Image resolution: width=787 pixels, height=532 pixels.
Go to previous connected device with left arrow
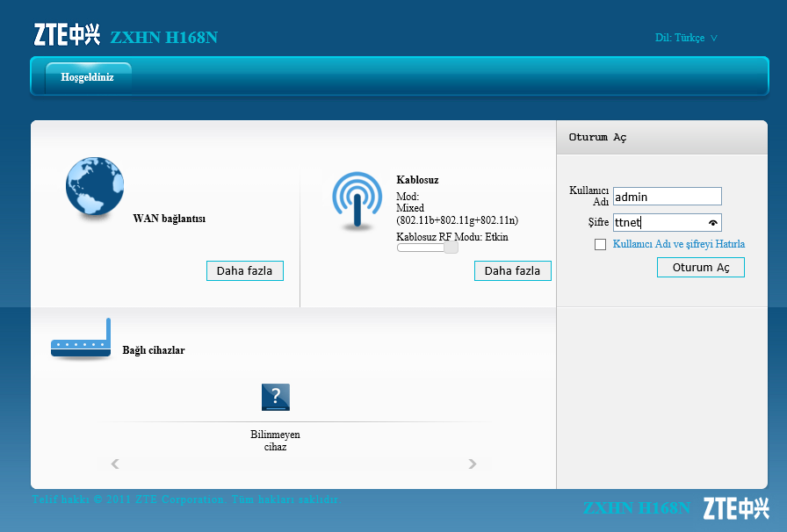(115, 464)
